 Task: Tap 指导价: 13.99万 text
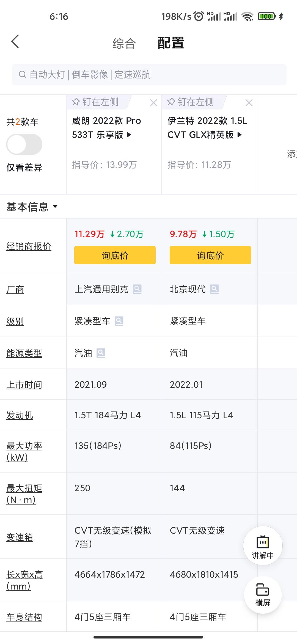[105, 165]
